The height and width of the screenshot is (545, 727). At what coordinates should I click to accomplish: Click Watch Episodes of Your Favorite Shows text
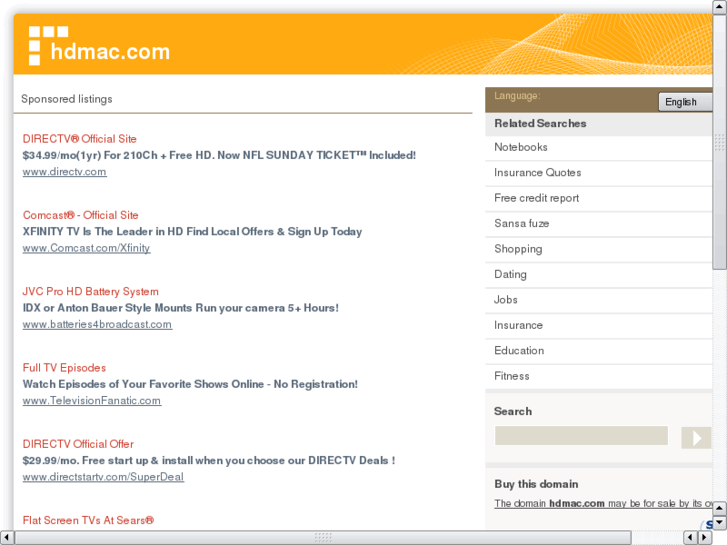[190, 384]
